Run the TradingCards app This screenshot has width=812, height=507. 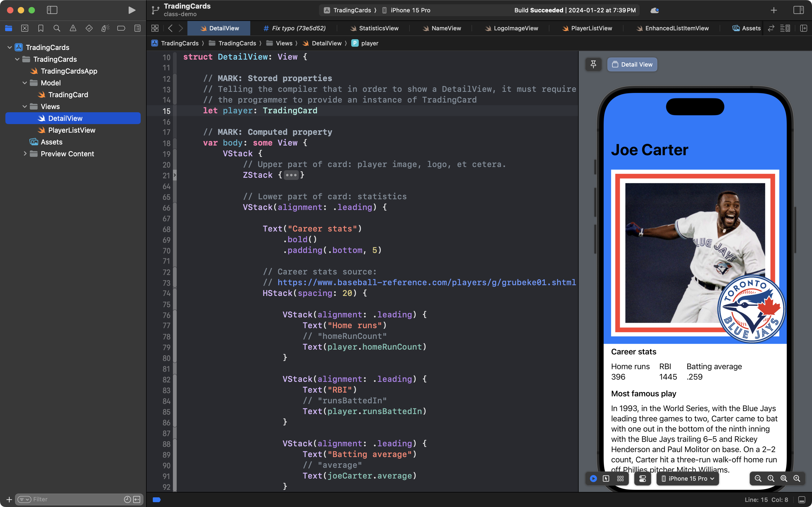point(132,10)
